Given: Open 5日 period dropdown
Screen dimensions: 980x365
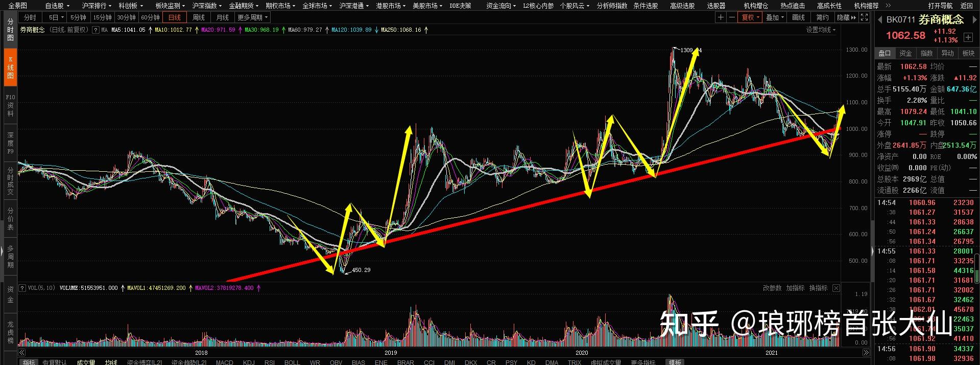Looking at the screenshot, I should pos(54,17).
